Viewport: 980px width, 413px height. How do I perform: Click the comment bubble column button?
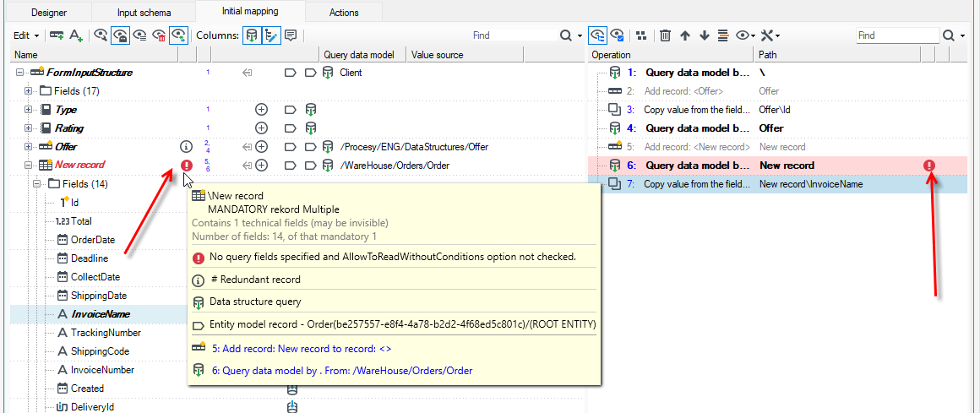(290, 35)
